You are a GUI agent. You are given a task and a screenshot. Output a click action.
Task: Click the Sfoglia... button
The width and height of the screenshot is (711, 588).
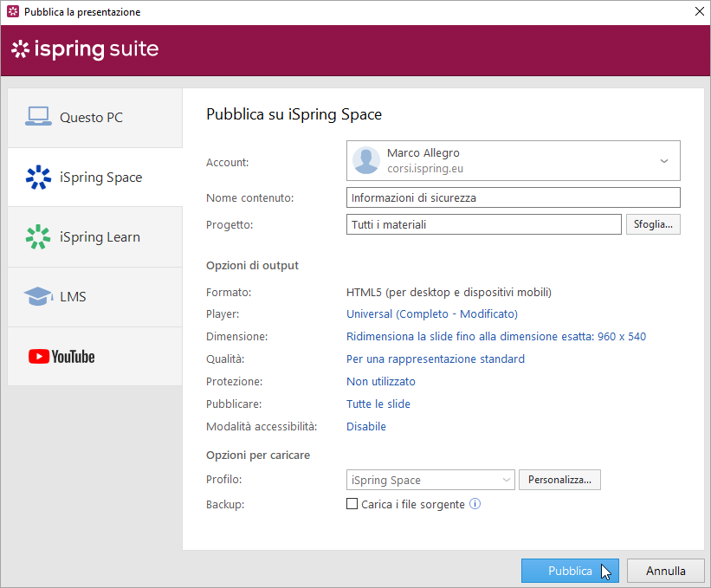pyautogui.click(x=652, y=225)
